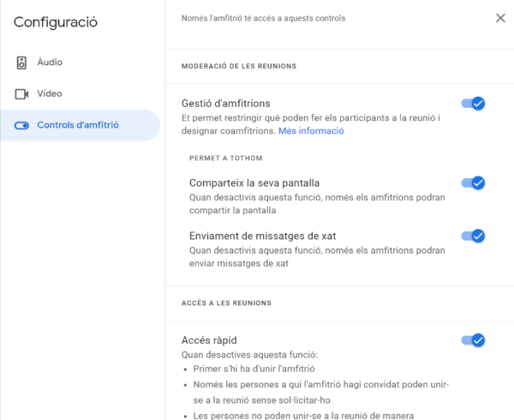Click the Enviament de missatges de xat label

(263, 236)
